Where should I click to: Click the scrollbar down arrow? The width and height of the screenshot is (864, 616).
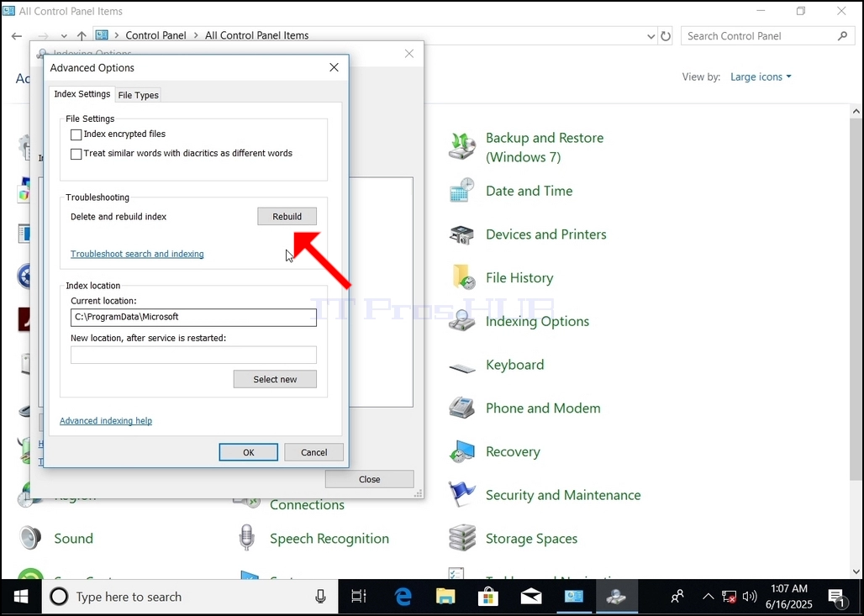click(x=856, y=571)
